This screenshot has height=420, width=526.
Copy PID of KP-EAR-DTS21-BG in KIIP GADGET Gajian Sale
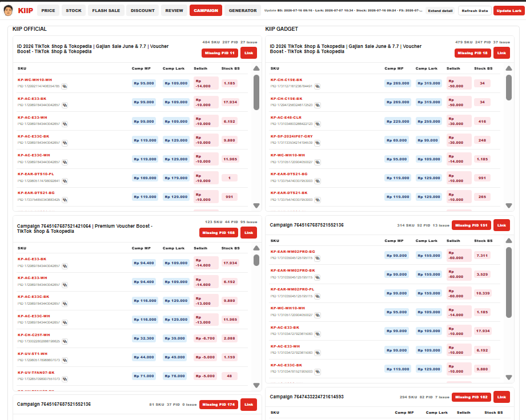[x=318, y=181]
